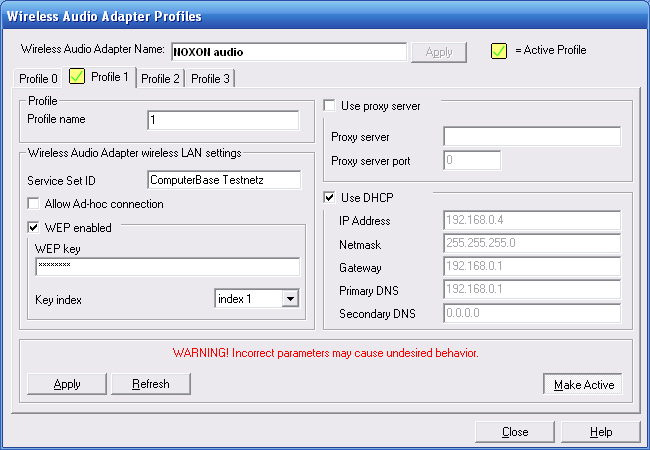Toggle the Use DHCP checkbox

[x=329, y=197]
